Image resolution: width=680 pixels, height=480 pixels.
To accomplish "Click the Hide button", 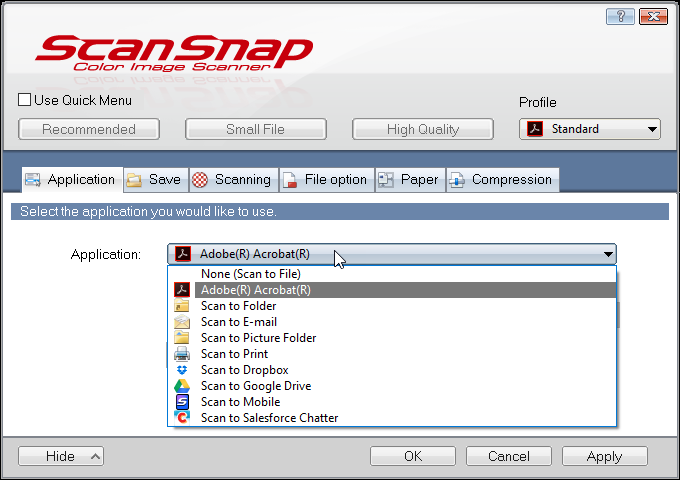I will pos(61,456).
